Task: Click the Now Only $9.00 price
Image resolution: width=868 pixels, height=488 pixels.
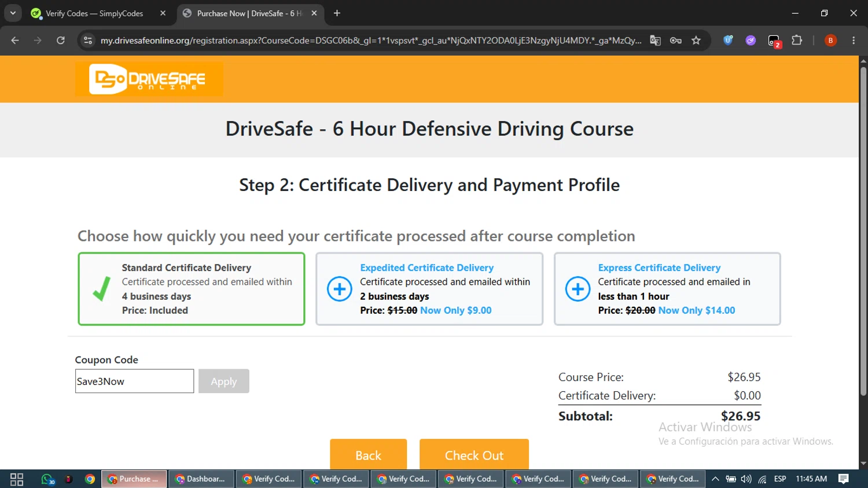Action: point(456,310)
